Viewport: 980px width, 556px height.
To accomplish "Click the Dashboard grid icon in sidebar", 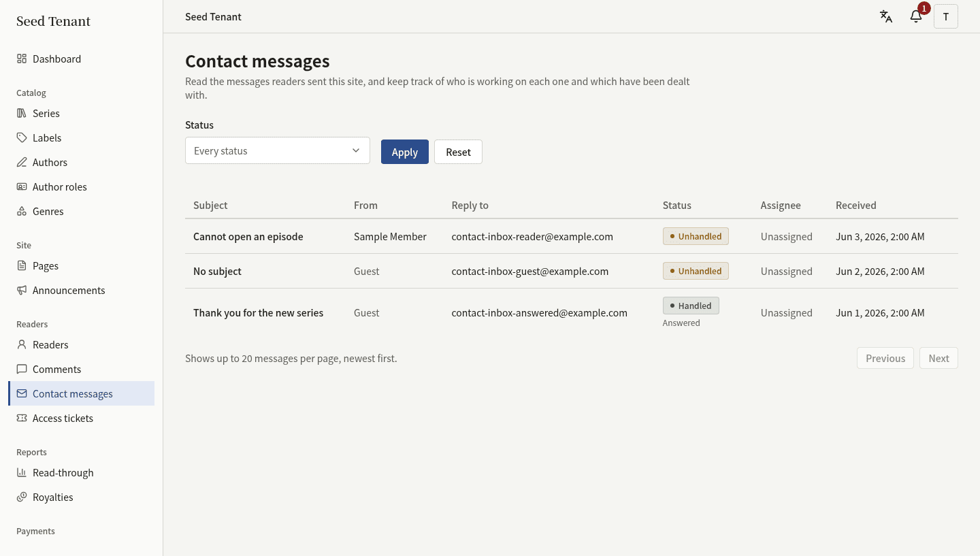I will click(x=22, y=59).
